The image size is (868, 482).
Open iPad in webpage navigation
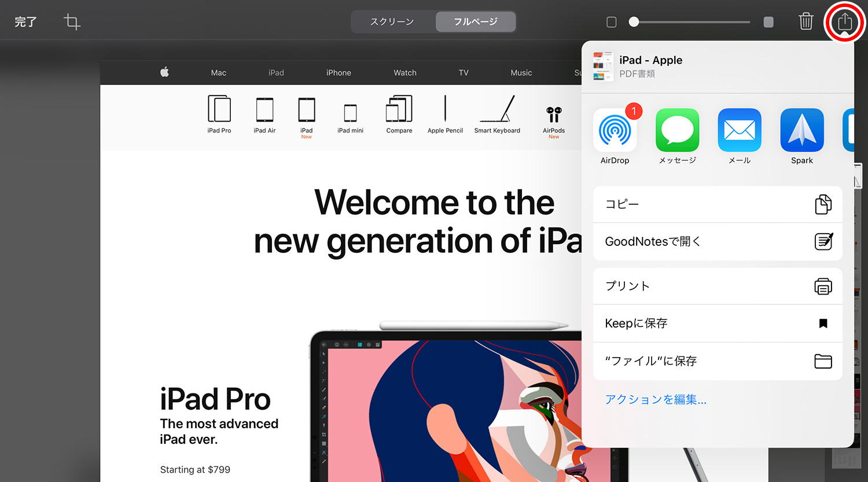click(276, 73)
